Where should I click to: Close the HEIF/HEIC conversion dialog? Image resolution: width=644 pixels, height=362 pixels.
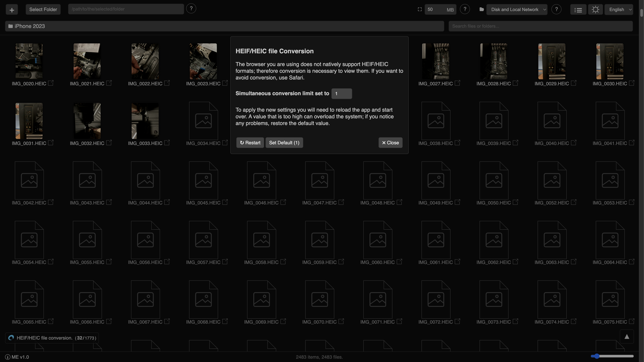pyautogui.click(x=390, y=143)
